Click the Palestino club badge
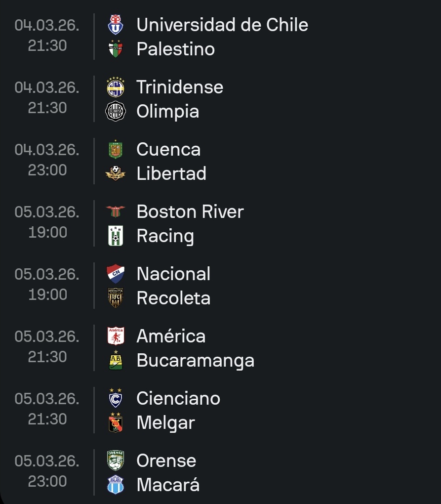 [116, 49]
